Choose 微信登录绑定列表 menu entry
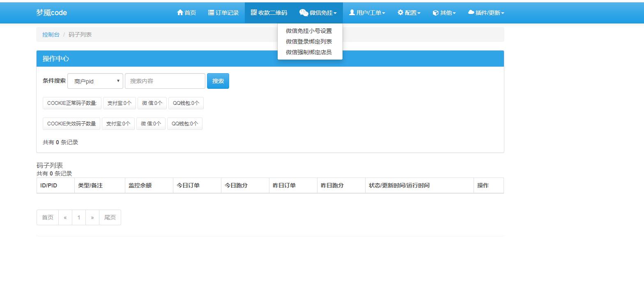Viewport: 644px width, 284px height. pyautogui.click(x=309, y=42)
